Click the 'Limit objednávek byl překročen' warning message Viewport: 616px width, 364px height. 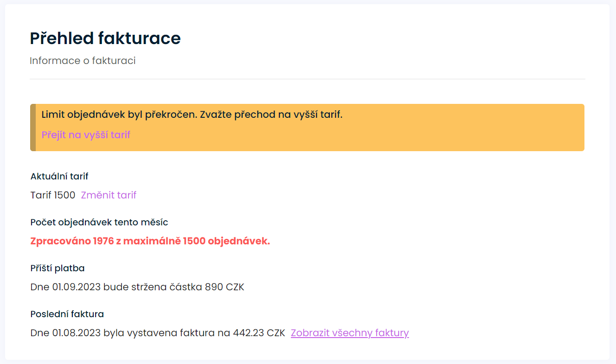pyautogui.click(x=119, y=115)
